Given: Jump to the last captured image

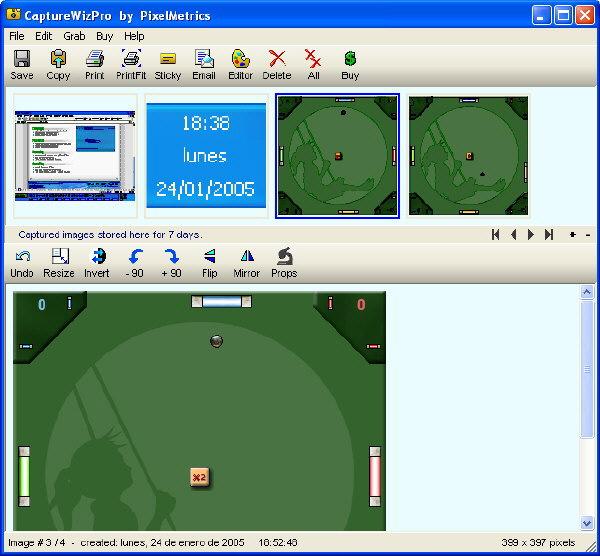Looking at the screenshot, I should pyautogui.click(x=549, y=235).
